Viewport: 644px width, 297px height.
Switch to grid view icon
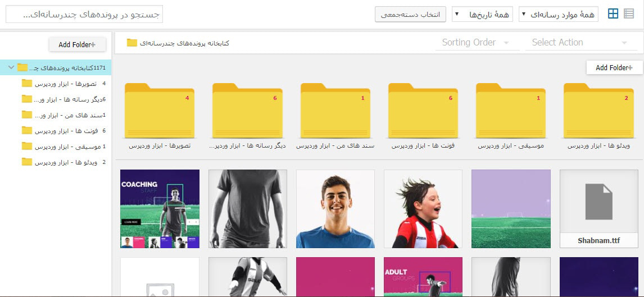click(x=613, y=14)
